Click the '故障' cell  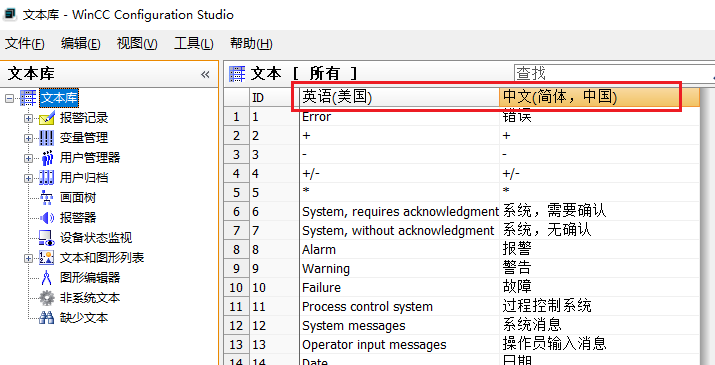click(600, 288)
